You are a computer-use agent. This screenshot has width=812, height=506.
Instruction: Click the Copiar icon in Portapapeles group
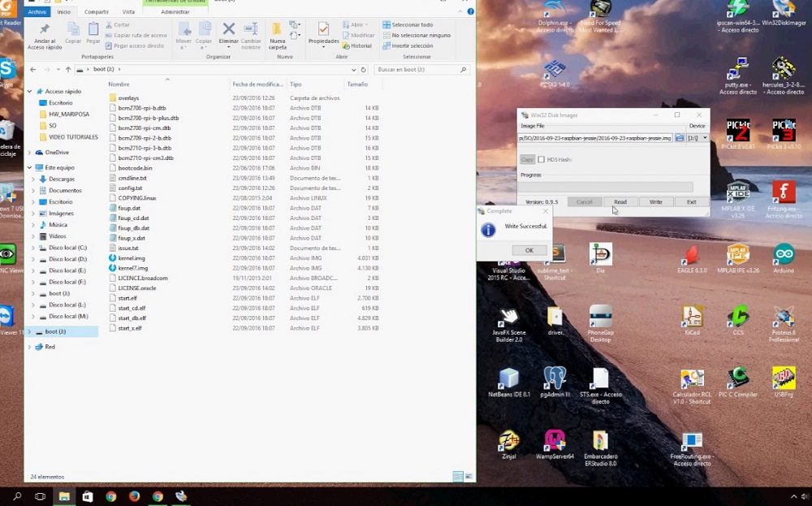click(73, 29)
